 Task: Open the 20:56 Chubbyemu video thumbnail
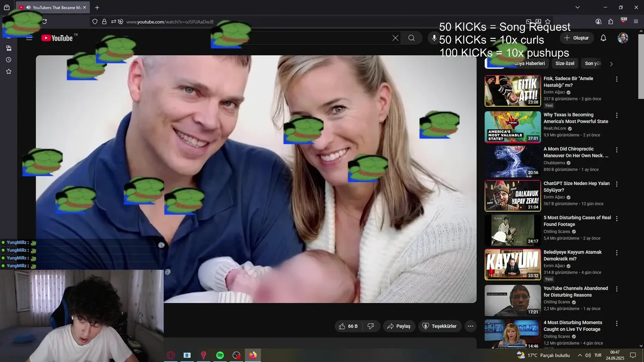click(513, 161)
